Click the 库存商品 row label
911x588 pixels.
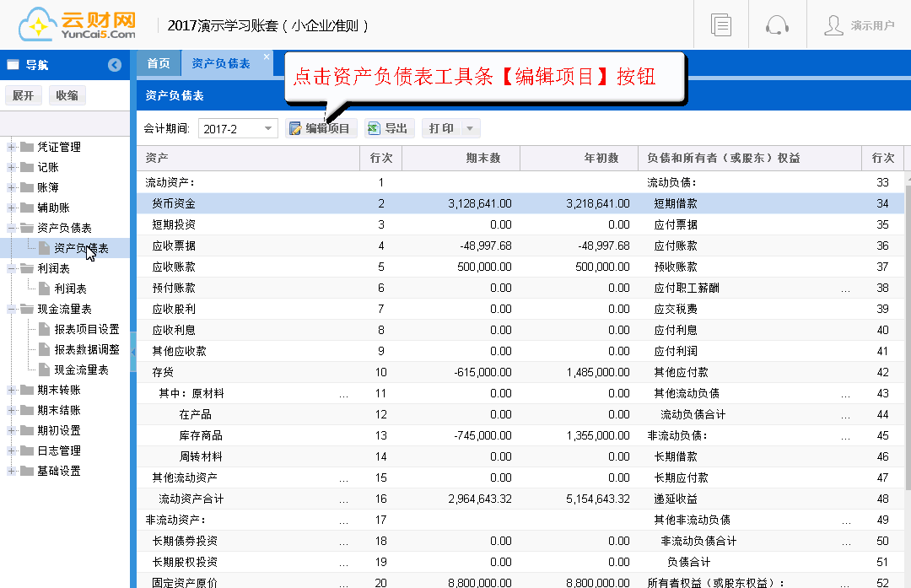[x=201, y=436]
